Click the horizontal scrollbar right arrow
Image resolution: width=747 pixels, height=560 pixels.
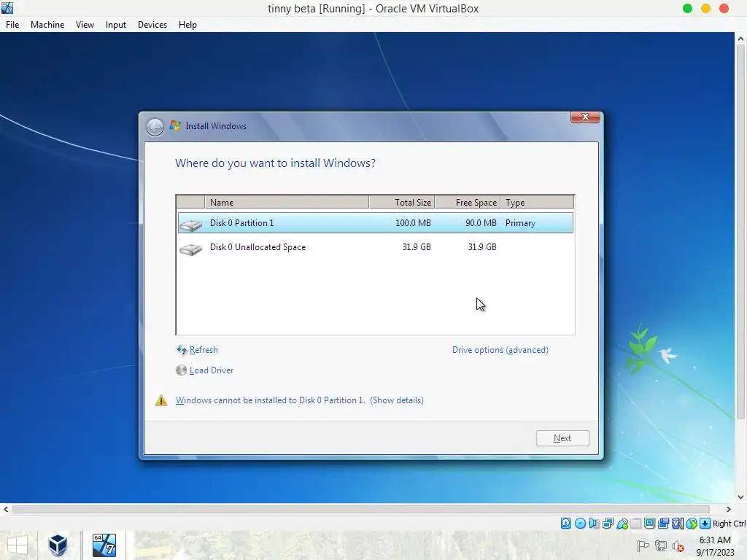tap(729, 509)
